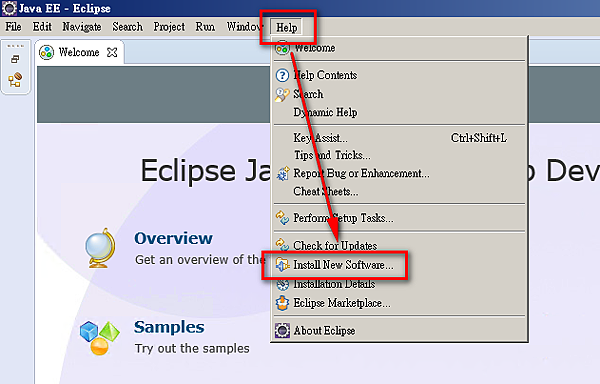Viewport: 600px width, 384px height.
Task: Open the Samples link on Welcome page
Action: click(x=169, y=327)
